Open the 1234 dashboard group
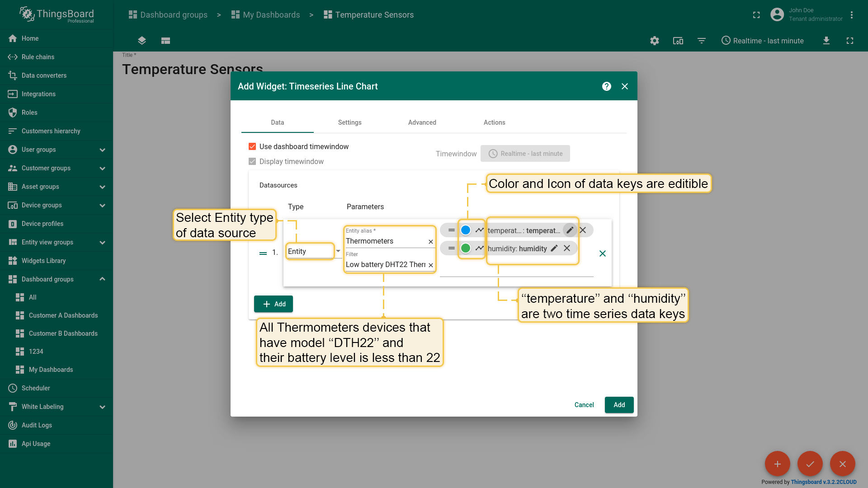868x488 pixels. point(57,352)
